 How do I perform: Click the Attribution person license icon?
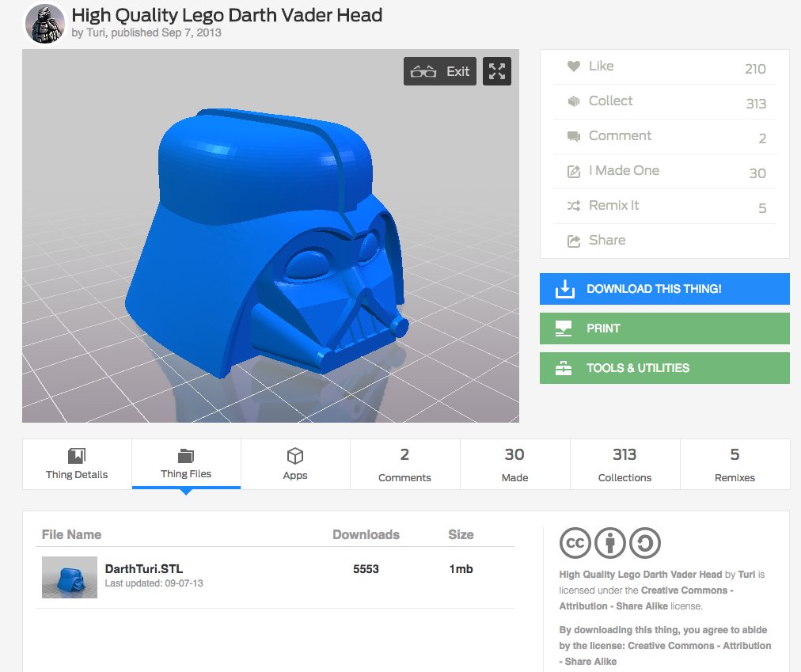610,543
